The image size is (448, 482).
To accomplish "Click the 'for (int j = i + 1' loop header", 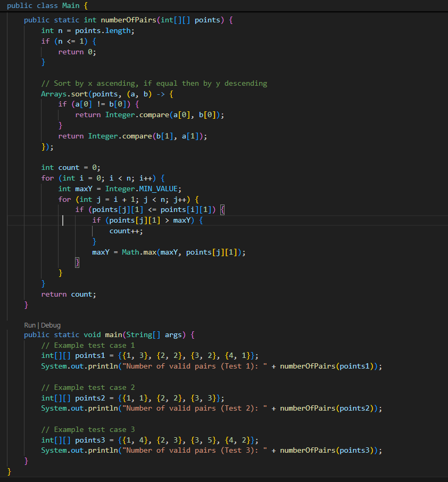I will (x=129, y=200).
